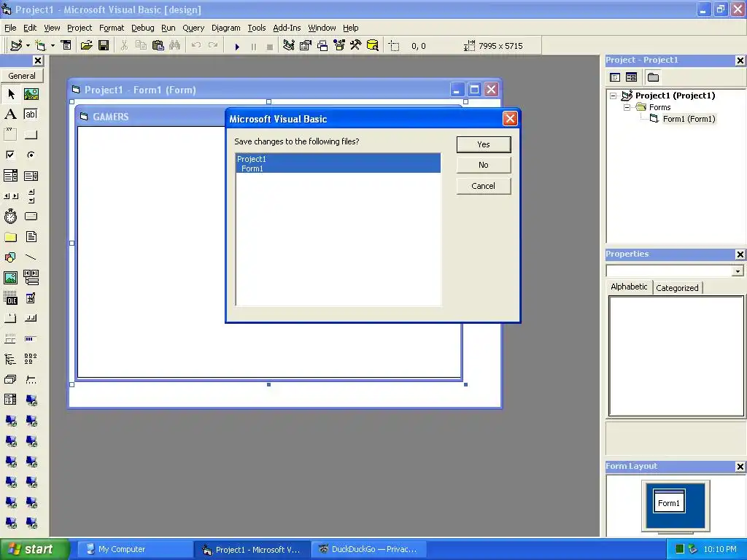This screenshot has height=560, width=747.
Task: Click the Toolbox toolbar icon
Action: [355, 46]
